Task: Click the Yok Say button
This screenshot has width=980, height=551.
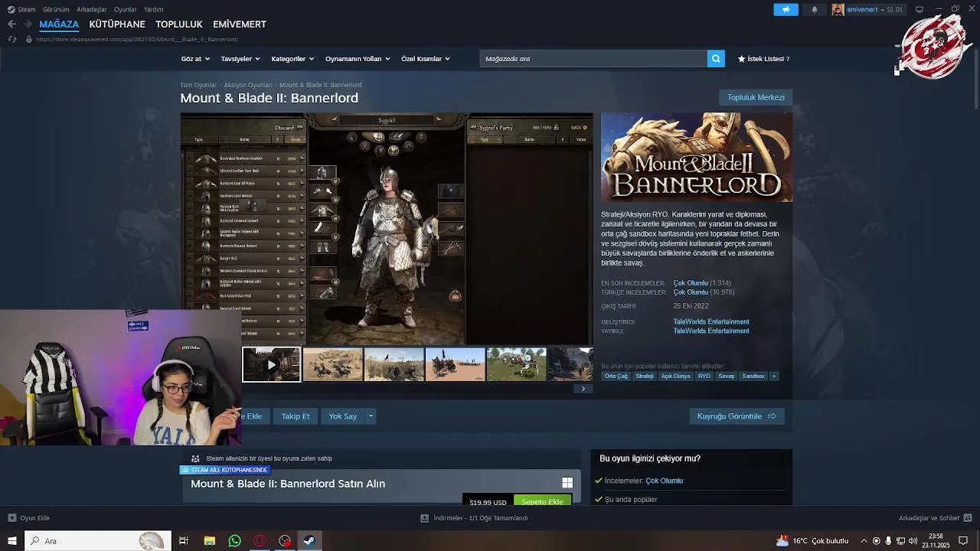Action: [x=343, y=416]
